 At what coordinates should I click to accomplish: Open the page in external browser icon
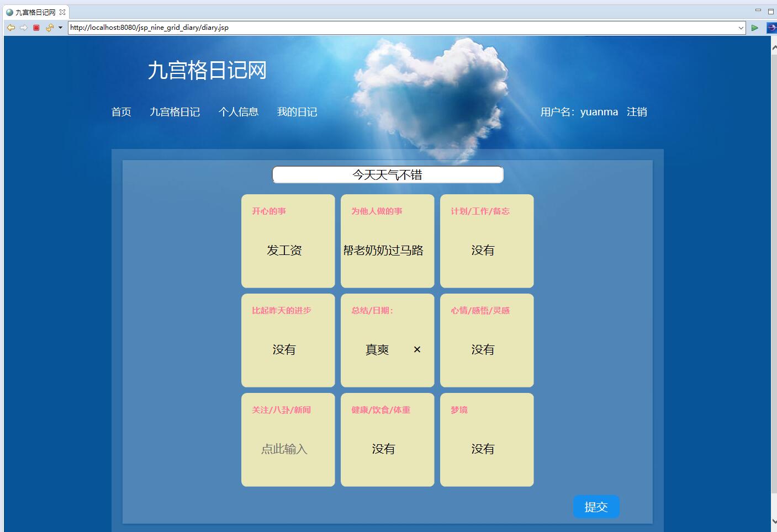pyautogui.click(x=771, y=28)
